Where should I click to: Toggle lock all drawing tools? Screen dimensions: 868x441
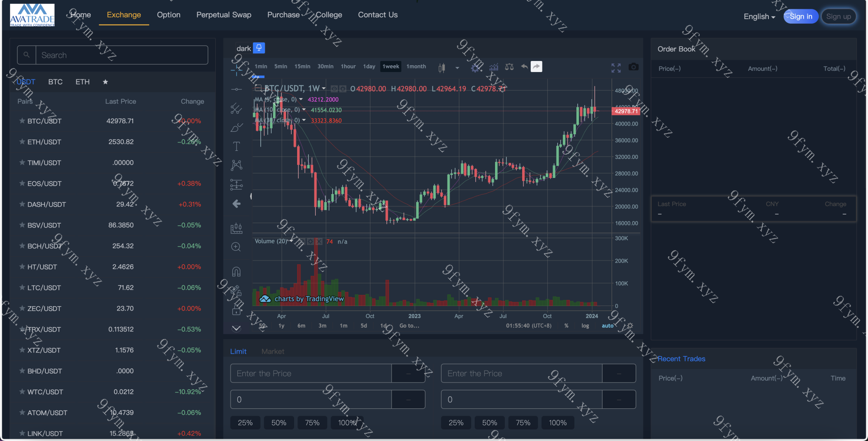(236, 311)
